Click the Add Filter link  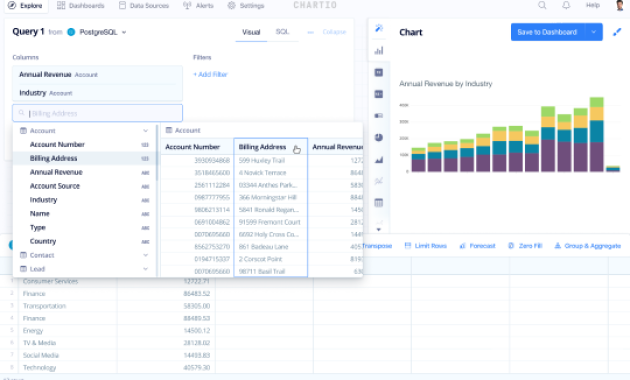[x=211, y=74]
